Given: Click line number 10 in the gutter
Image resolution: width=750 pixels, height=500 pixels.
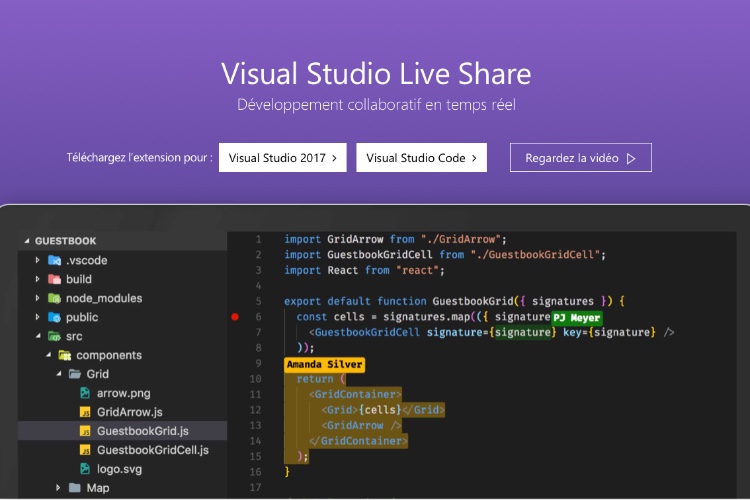Looking at the screenshot, I should coord(255,379).
